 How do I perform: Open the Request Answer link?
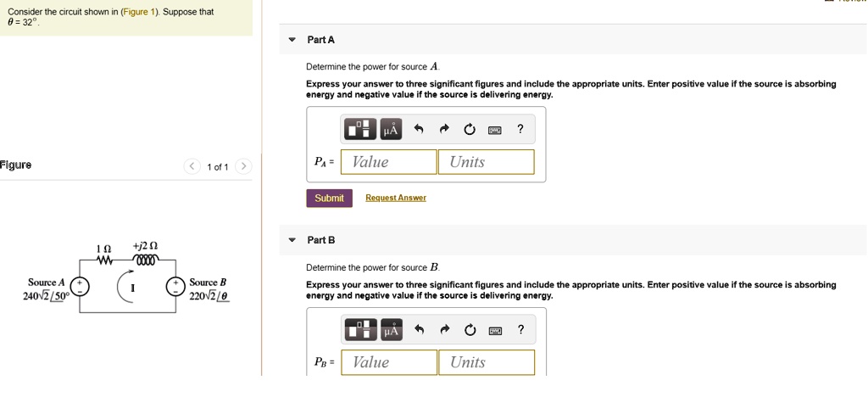tap(396, 198)
